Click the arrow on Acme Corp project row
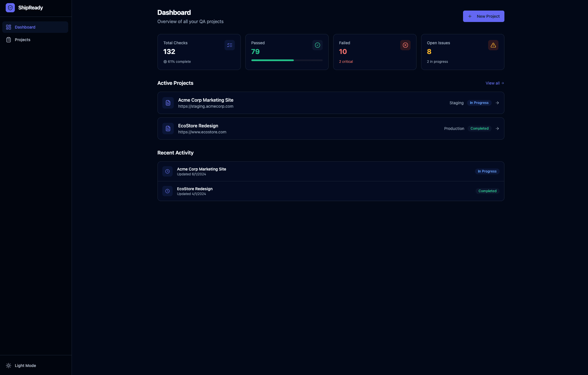588x375 pixels. pos(497,103)
